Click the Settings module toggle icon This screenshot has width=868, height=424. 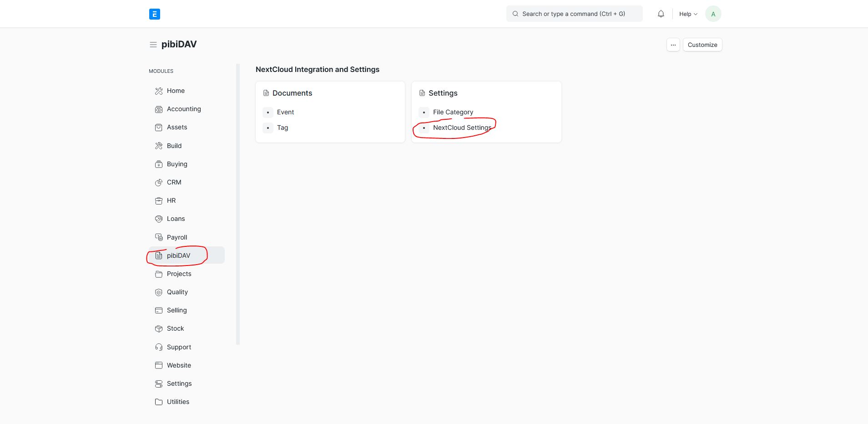click(x=159, y=384)
